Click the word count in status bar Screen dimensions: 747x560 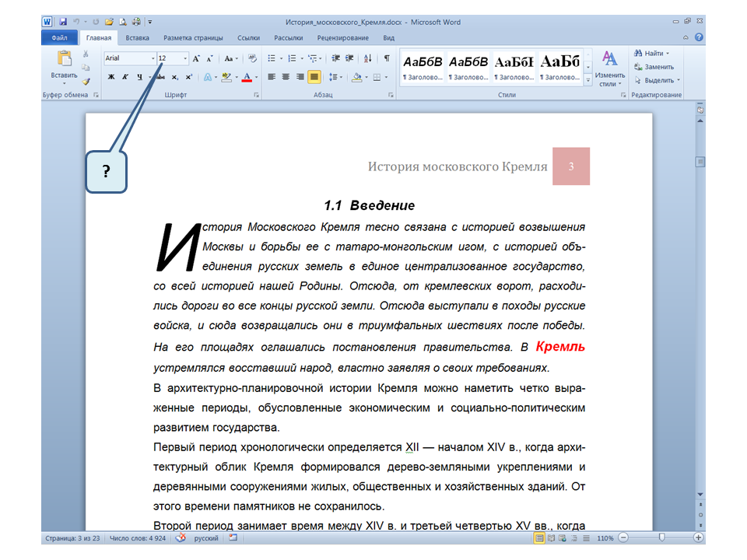[x=139, y=537]
